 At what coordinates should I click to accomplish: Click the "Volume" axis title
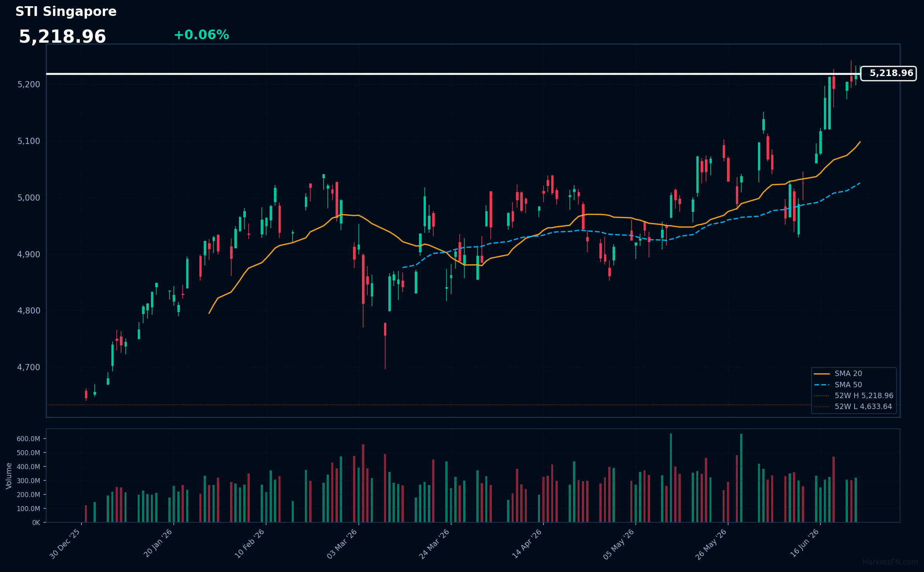pyautogui.click(x=9, y=476)
